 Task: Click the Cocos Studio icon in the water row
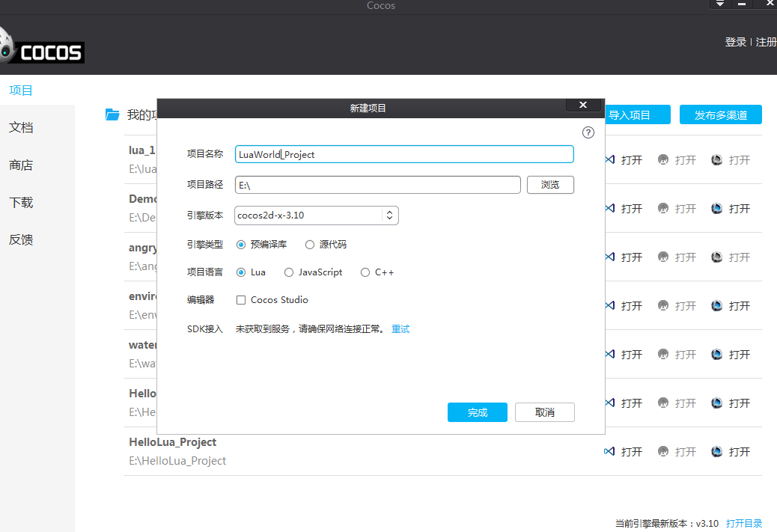716,354
